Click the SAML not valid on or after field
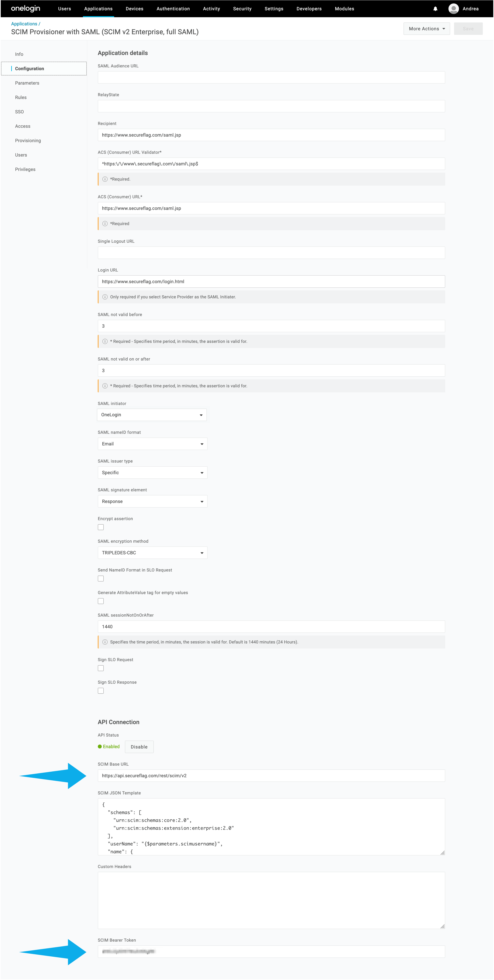Viewport: 494px width, 980px height. 271,371
